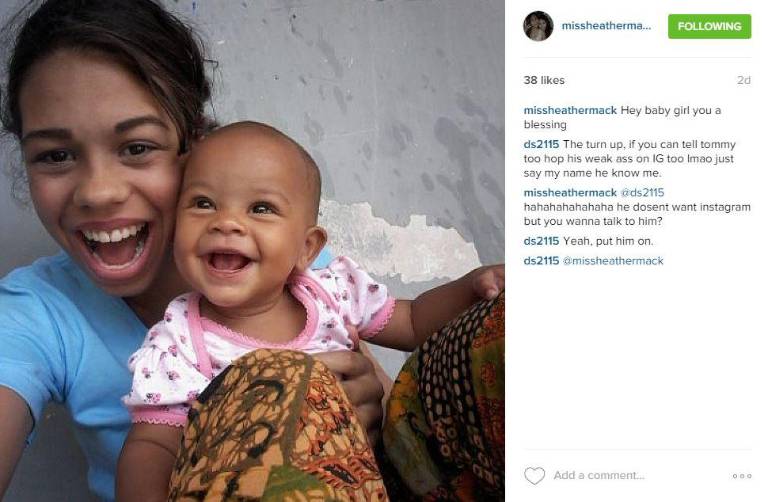Toggle the green FOLLOWING button
The height and width of the screenshot is (502, 768).
(x=709, y=26)
